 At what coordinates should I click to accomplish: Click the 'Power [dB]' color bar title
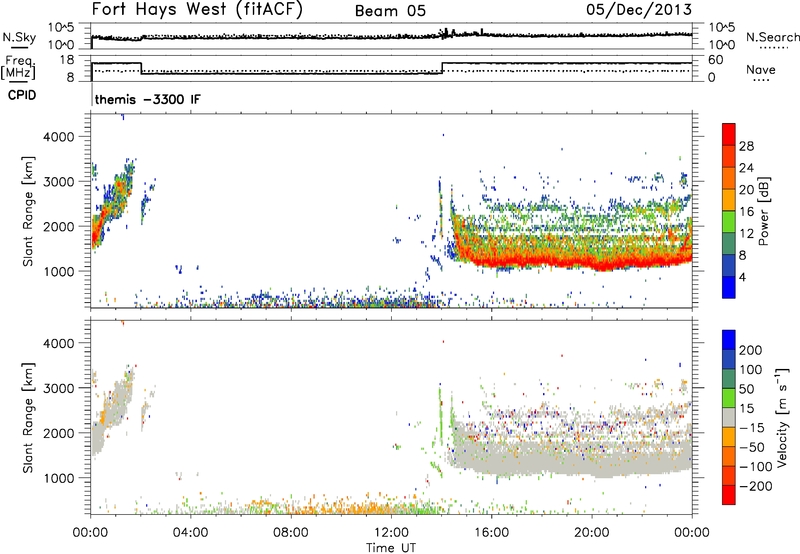tap(763, 211)
